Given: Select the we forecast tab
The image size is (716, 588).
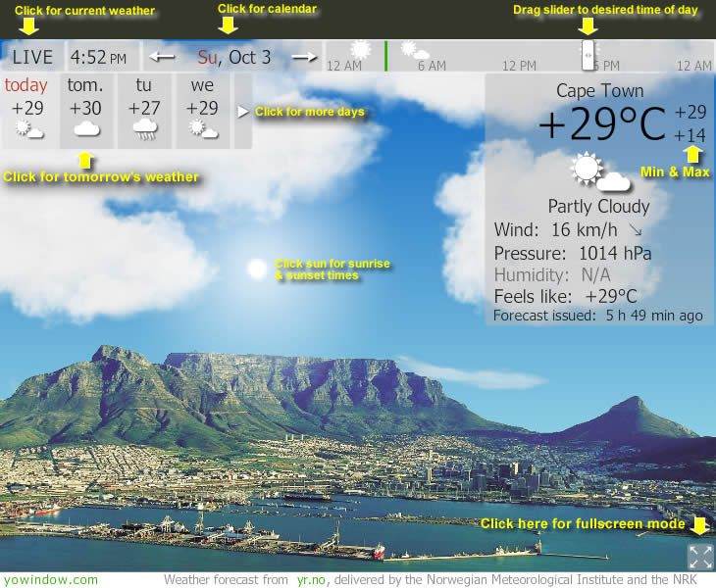Looking at the screenshot, I should 203,111.
